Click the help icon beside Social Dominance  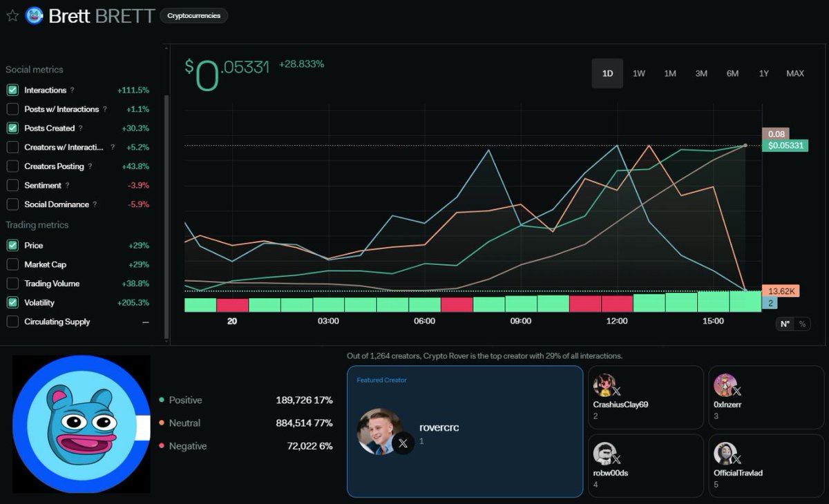tap(95, 204)
